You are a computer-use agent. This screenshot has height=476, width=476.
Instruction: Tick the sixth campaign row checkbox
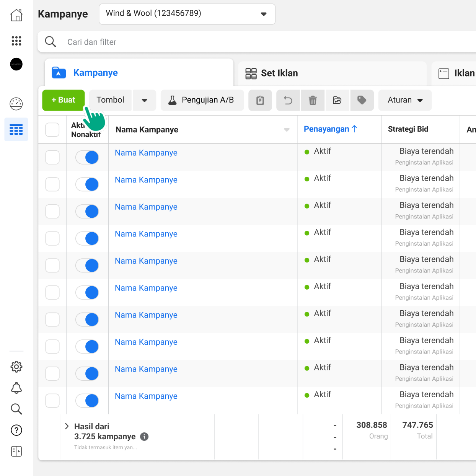pos(52,293)
